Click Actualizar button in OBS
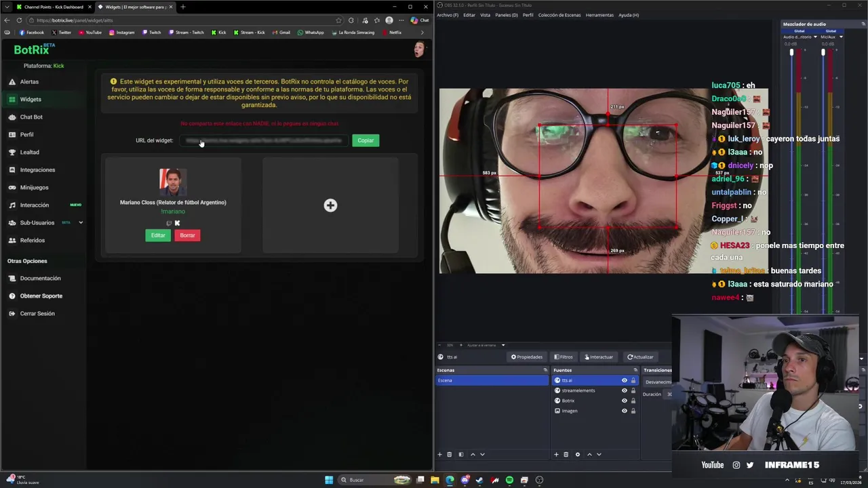868x488 pixels. 640,357
